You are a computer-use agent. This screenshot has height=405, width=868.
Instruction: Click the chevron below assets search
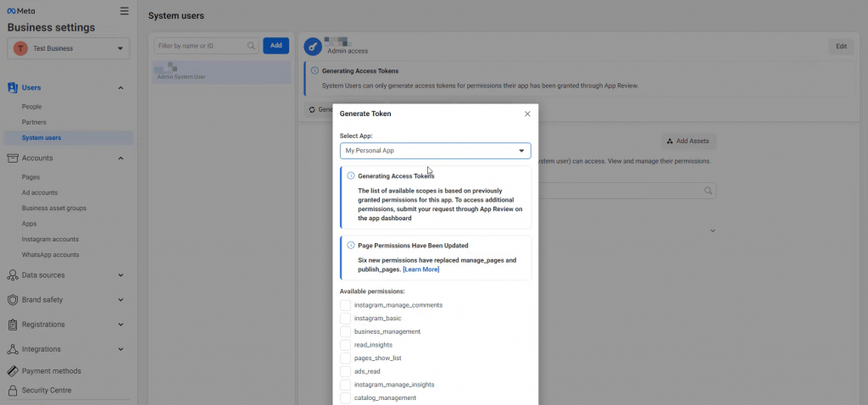click(712, 230)
